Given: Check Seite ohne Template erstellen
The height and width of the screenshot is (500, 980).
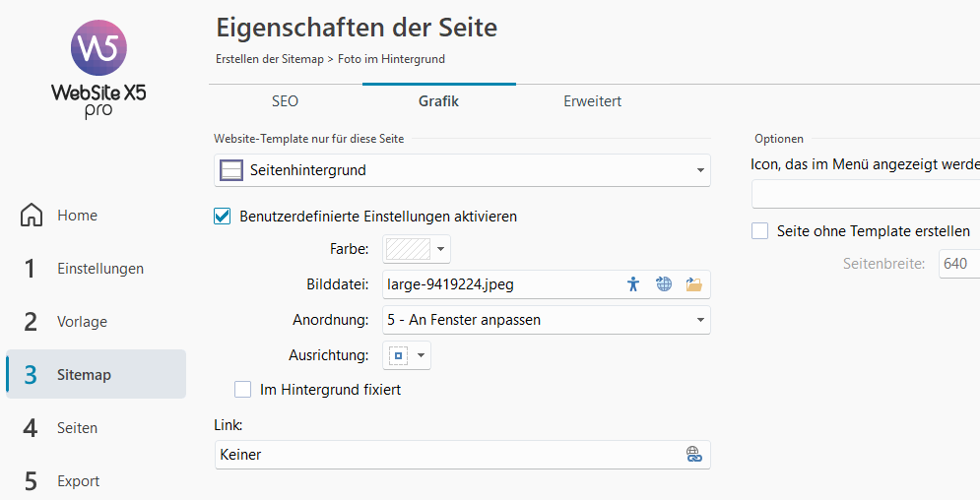Looking at the screenshot, I should tap(759, 231).
